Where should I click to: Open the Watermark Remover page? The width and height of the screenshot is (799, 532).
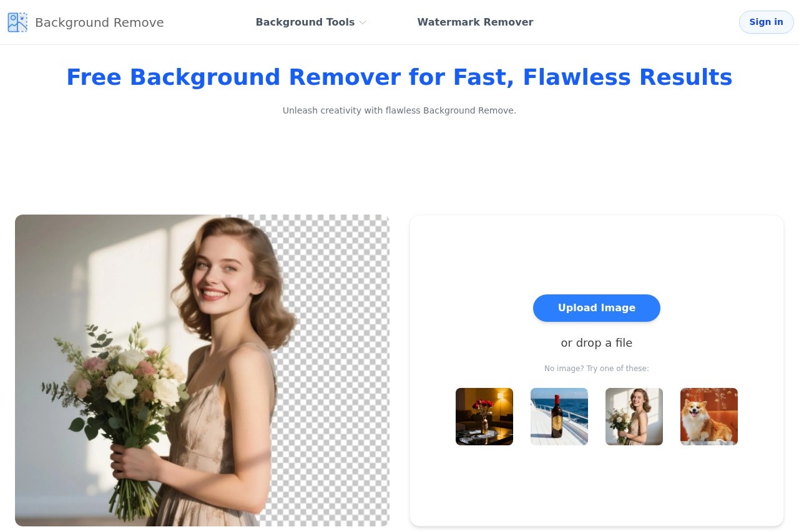coord(475,22)
